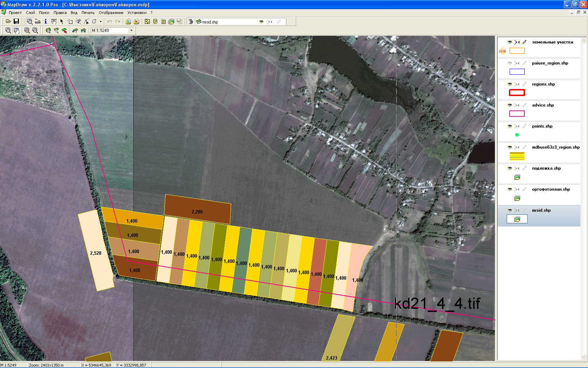Open the Слой menu
588x368 pixels.
click(x=30, y=13)
